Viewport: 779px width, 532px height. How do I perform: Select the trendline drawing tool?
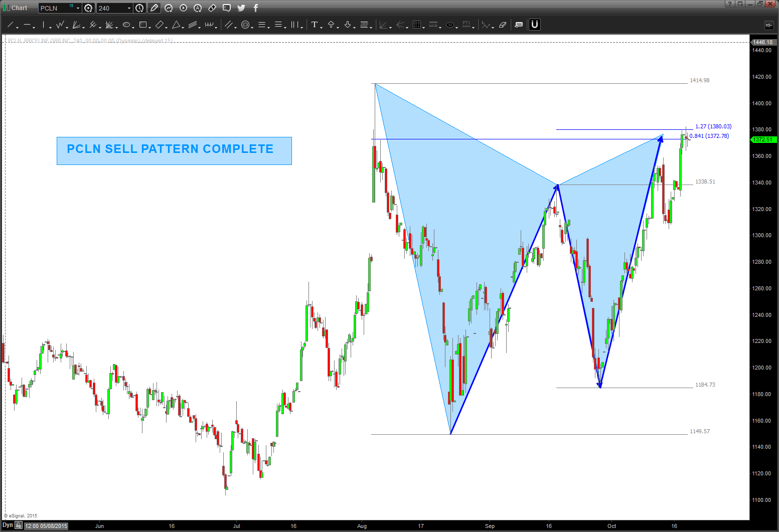pos(10,24)
